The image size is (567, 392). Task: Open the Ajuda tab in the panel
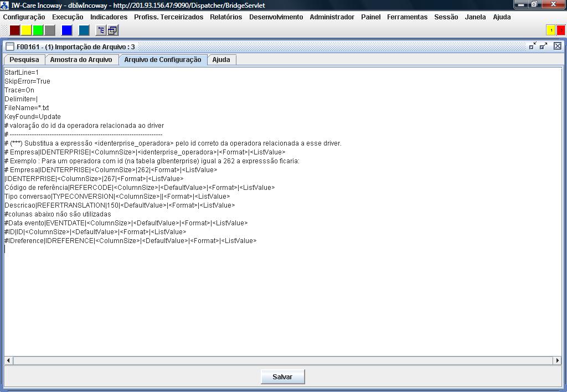[x=221, y=60]
